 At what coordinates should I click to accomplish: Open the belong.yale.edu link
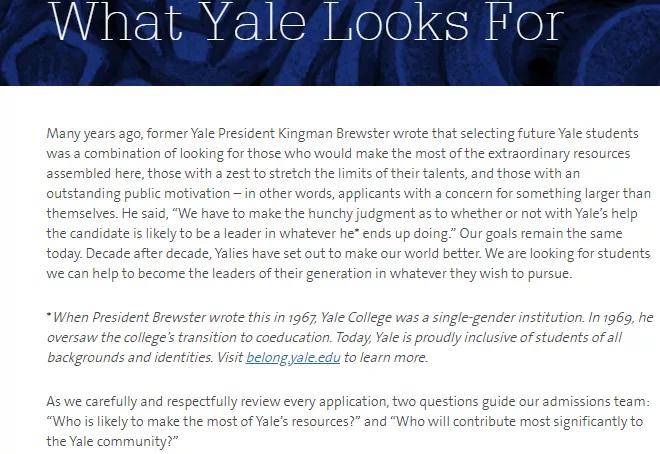tap(293, 357)
